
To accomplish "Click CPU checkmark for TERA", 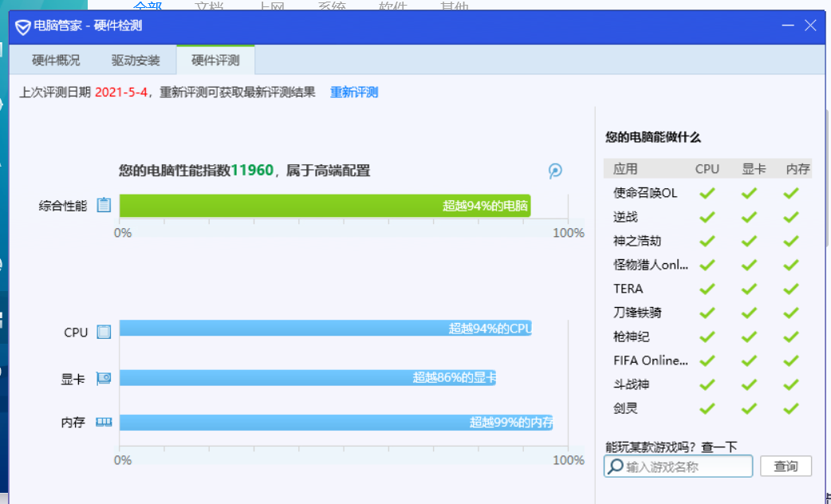I will [x=707, y=289].
